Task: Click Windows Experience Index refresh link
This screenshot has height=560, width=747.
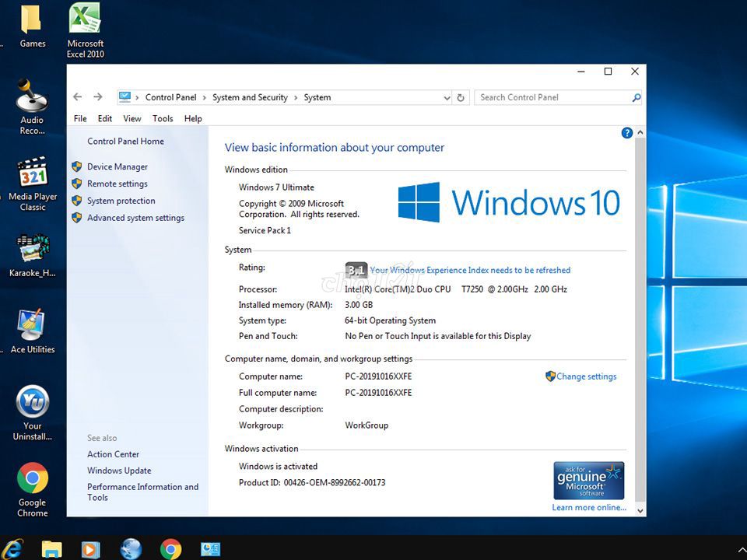Action: click(x=470, y=270)
